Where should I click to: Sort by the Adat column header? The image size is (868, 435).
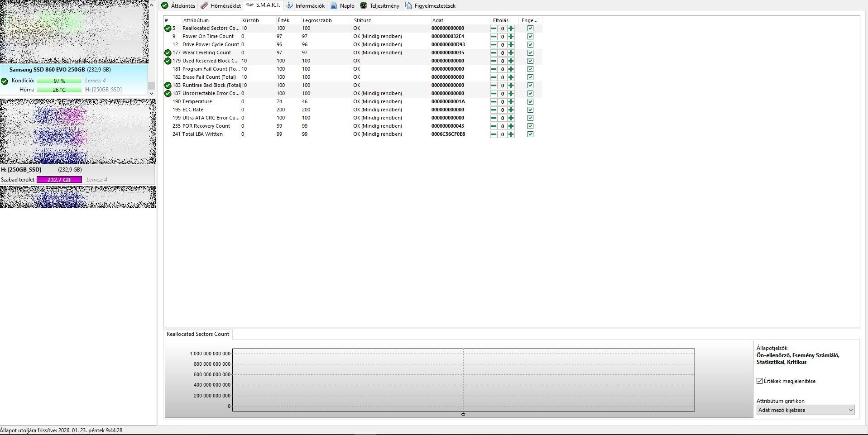tap(460, 20)
